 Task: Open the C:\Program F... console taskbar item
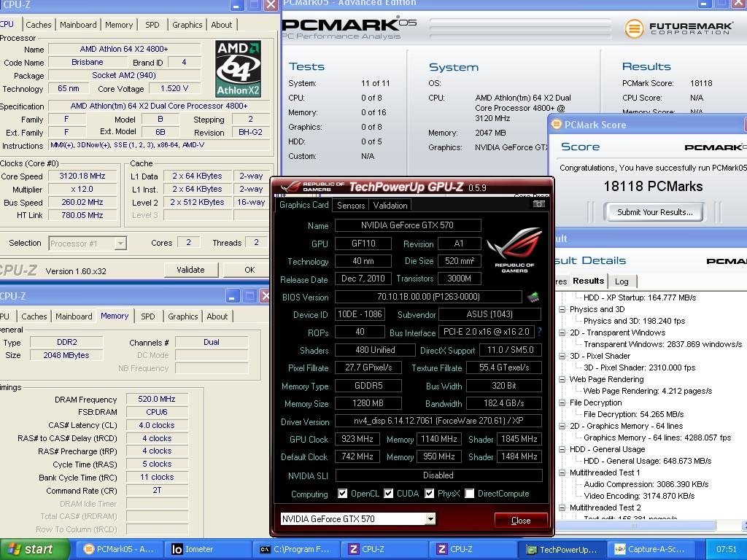point(296,549)
